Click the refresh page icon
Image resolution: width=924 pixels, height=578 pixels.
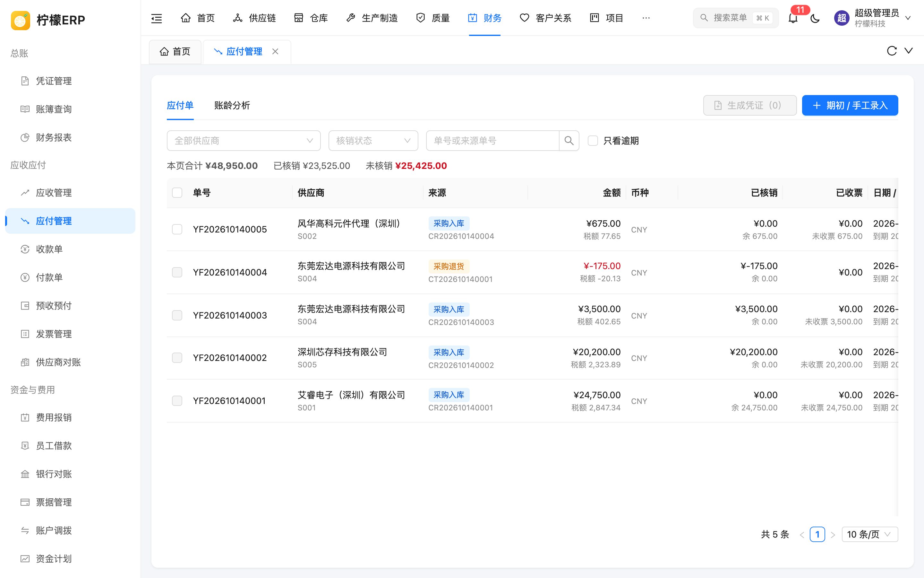pyautogui.click(x=892, y=51)
